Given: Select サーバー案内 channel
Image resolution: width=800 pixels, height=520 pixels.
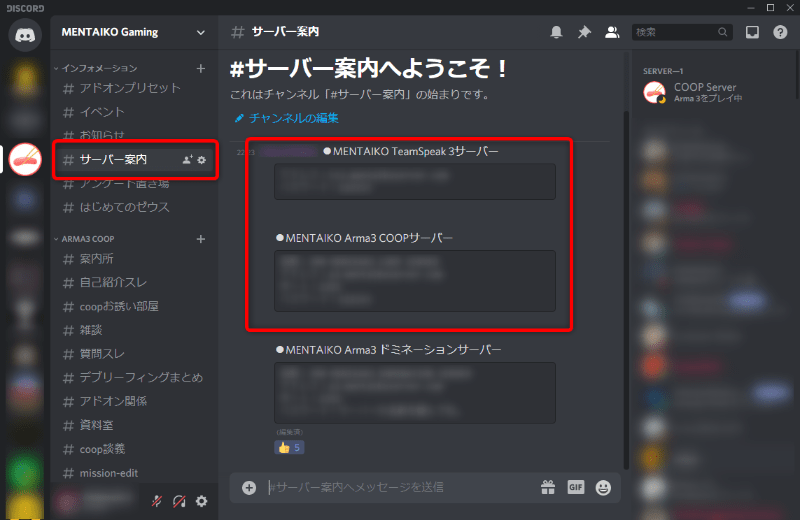Looking at the screenshot, I should [134, 160].
